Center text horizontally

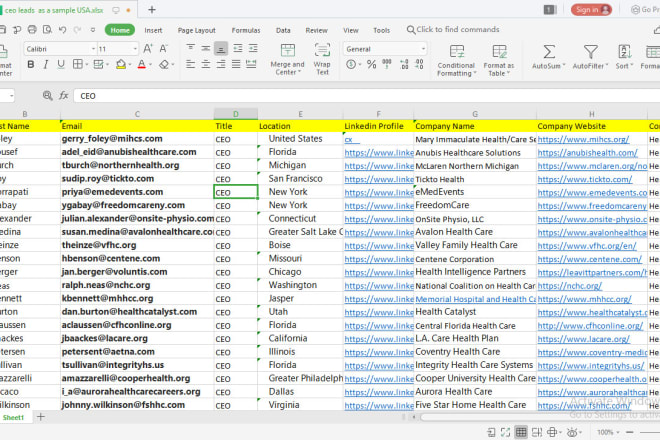pos(205,64)
